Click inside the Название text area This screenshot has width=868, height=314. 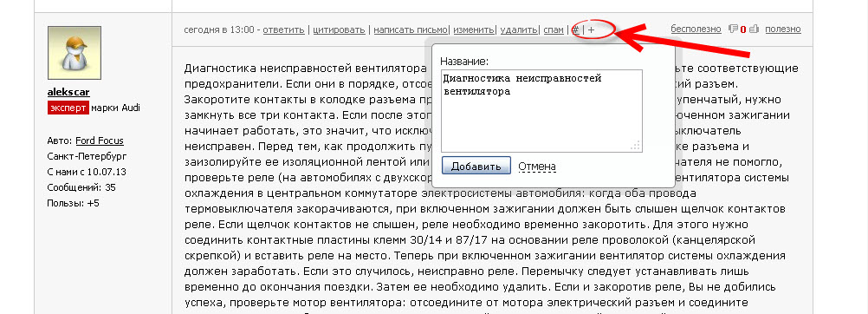coord(541,111)
